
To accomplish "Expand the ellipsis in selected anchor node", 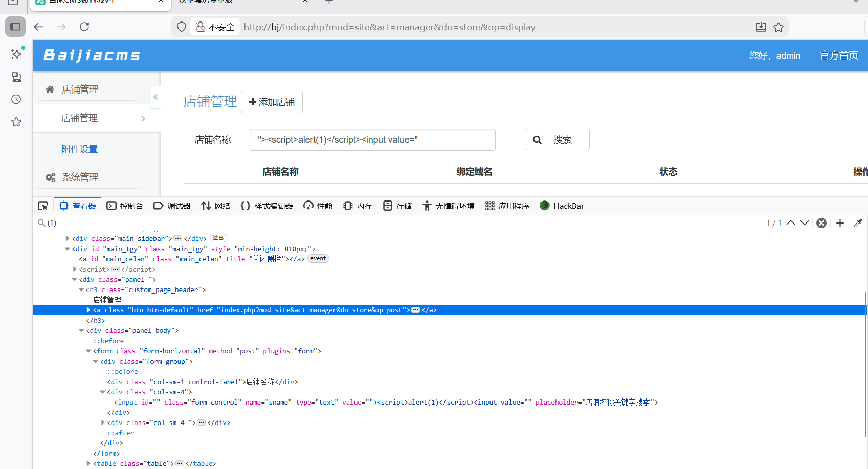I will [416, 310].
